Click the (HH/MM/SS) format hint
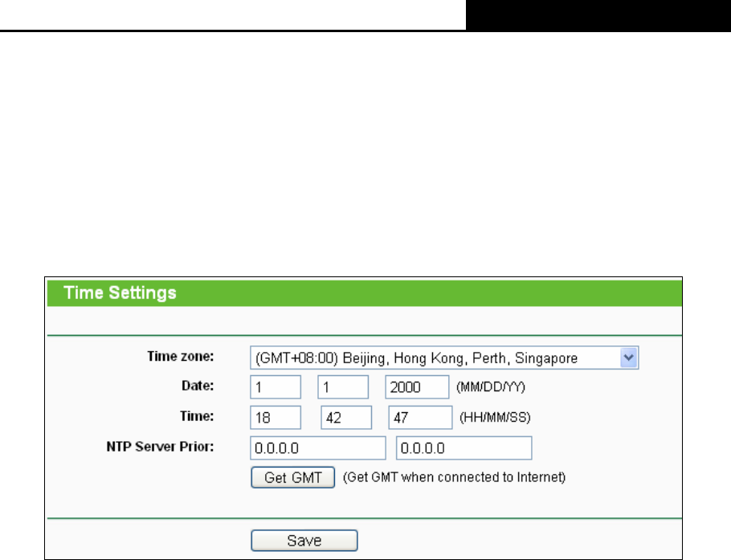 point(495,417)
